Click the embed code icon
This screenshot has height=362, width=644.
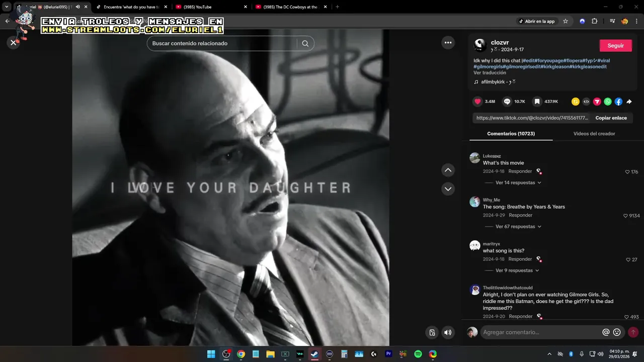coord(586,102)
